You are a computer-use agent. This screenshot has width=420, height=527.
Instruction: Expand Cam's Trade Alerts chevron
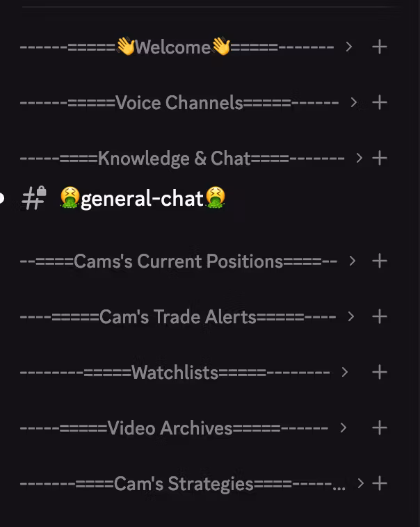coord(350,316)
